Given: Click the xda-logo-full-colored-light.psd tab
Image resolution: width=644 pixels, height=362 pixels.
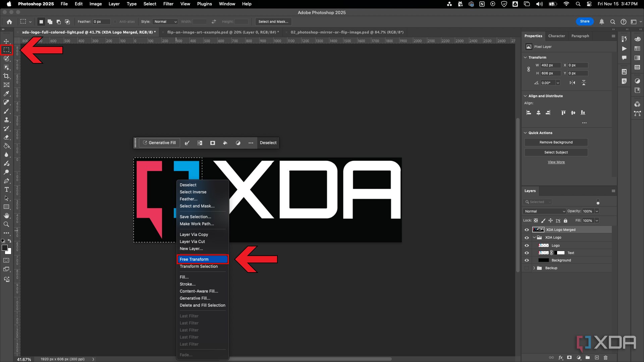Looking at the screenshot, I should (89, 32).
